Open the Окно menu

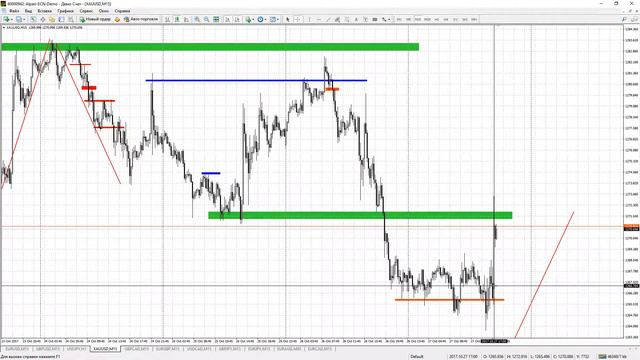click(104, 11)
